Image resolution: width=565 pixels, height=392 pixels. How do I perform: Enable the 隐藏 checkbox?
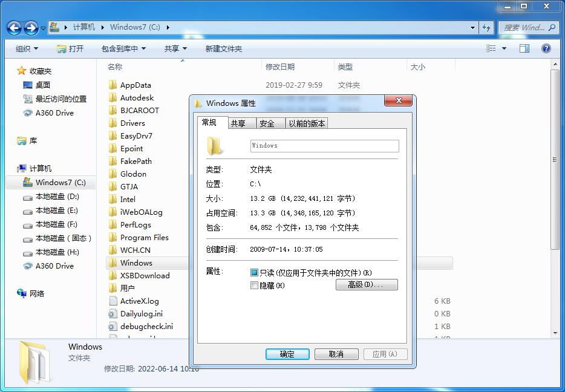[255, 285]
